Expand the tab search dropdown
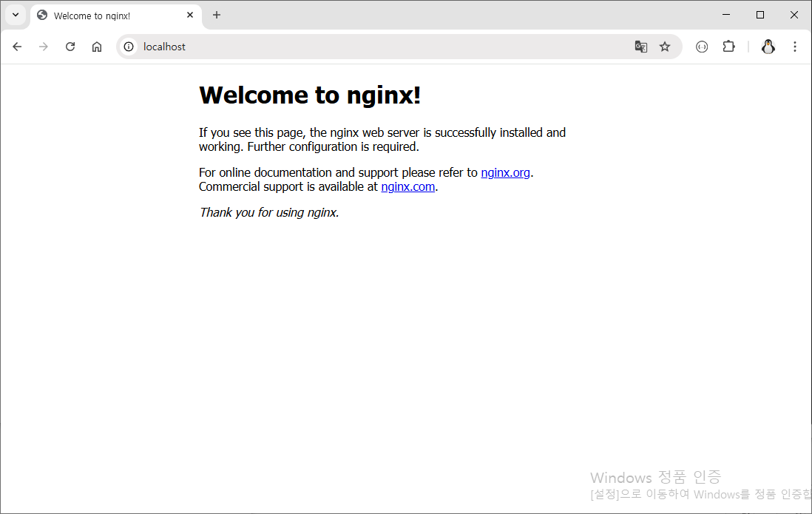The width and height of the screenshot is (812, 514). (16, 15)
